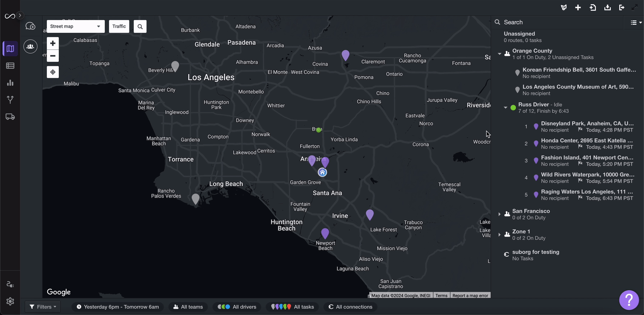This screenshot has height=315, width=644.
Task: Select the Los Angeles County Museum of Art task
Action: point(575,90)
